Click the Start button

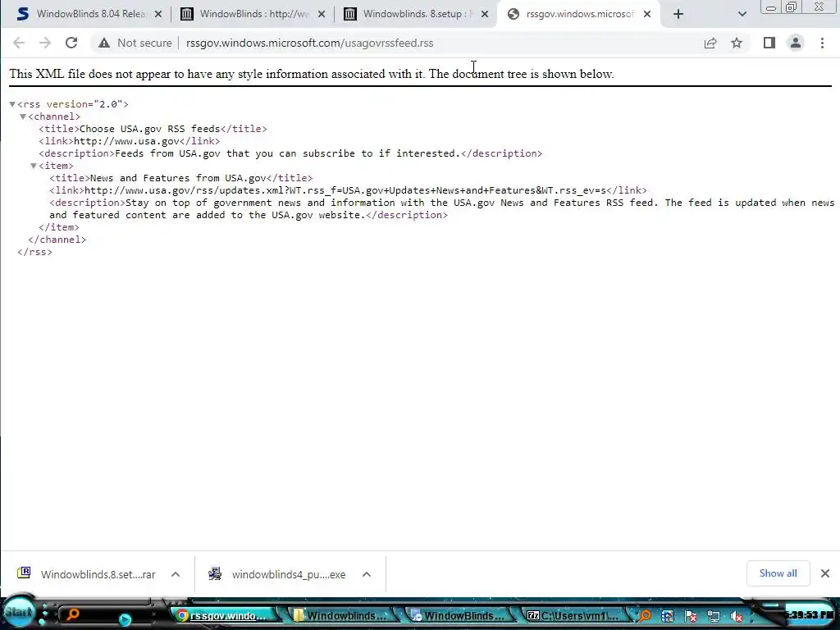[20, 613]
